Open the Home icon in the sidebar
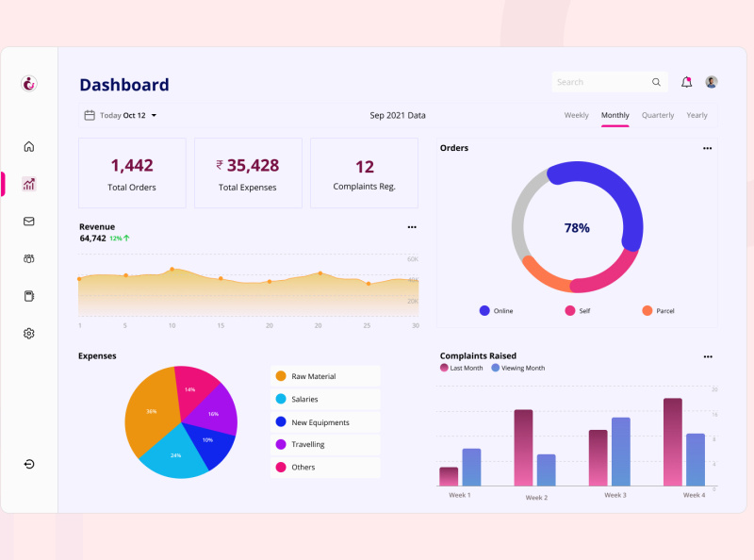The width and height of the screenshot is (754, 560). (29, 146)
